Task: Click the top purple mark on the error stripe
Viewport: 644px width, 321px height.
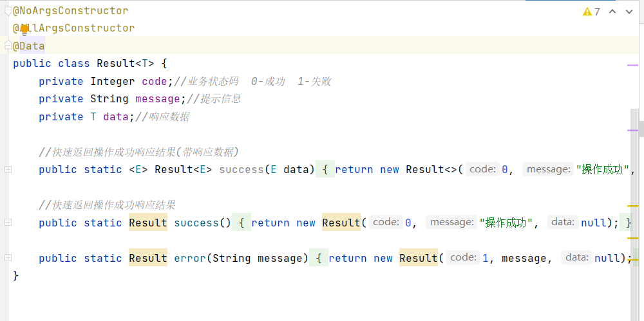Action: point(633,65)
